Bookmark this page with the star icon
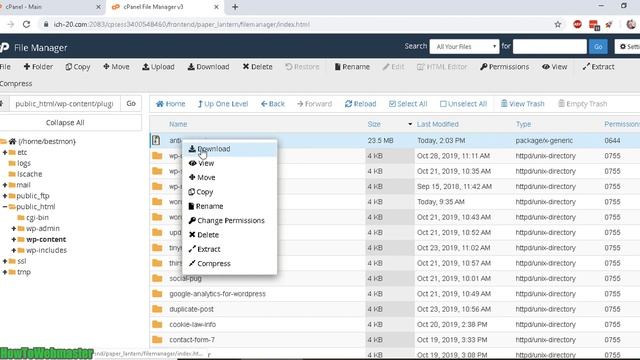 point(558,24)
